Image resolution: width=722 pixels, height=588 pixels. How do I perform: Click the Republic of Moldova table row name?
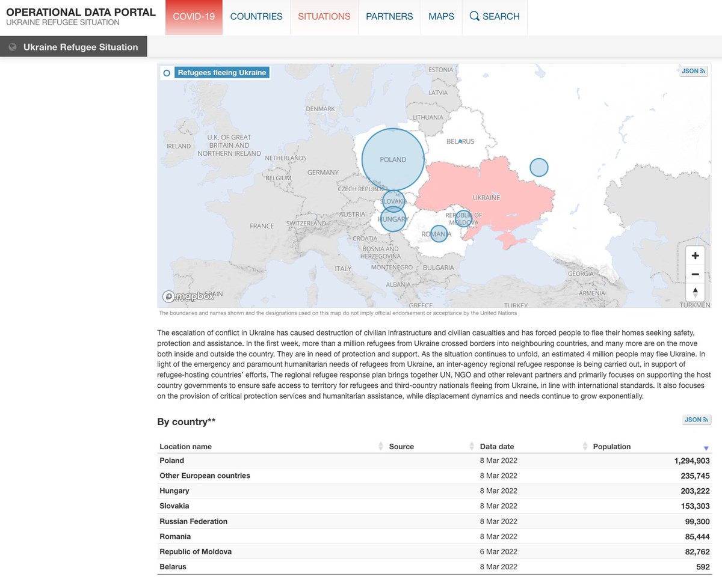[196, 551]
